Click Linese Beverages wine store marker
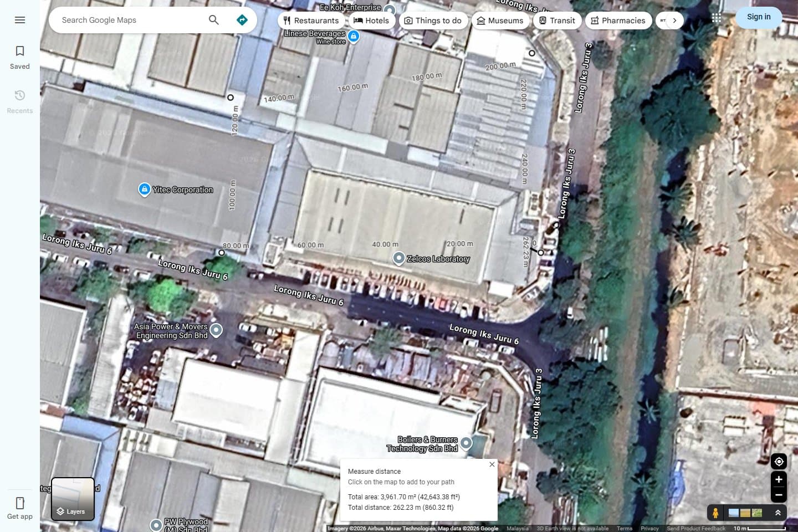This screenshot has width=798, height=532. [x=354, y=37]
